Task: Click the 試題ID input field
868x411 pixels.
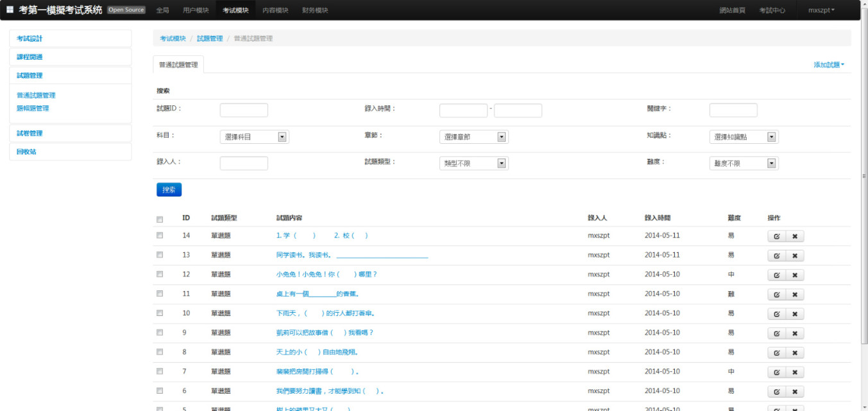Action: 244,110
